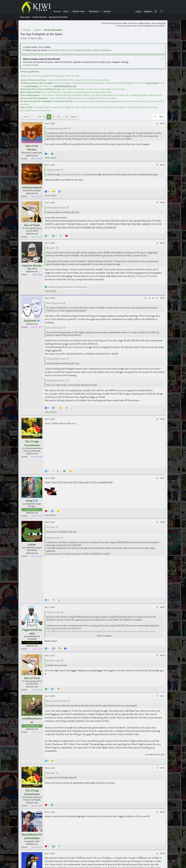Click the verified badge next to SoyQuote
The image size is (186, 868).
point(39,321)
